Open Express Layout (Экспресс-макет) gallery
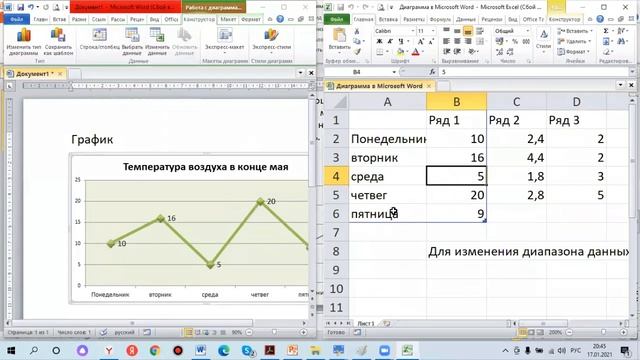Screen dimensions: 640x360 (x=224, y=40)
